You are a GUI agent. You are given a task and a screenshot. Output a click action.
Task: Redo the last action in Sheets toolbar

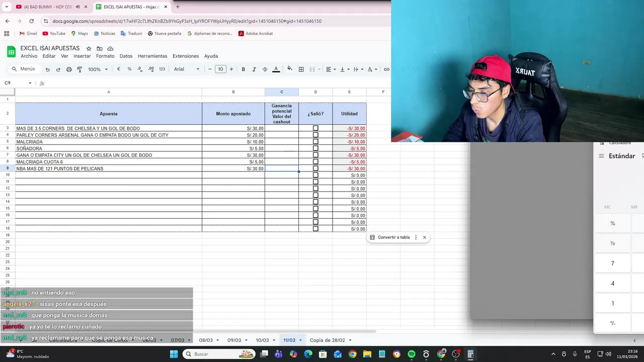pyautogui.click(x=58, y=69)
